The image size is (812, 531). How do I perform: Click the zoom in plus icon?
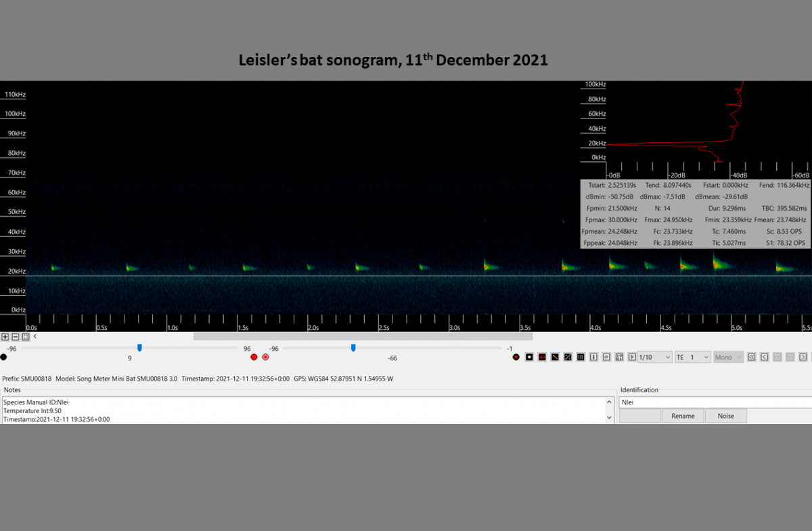coord(5,337)
